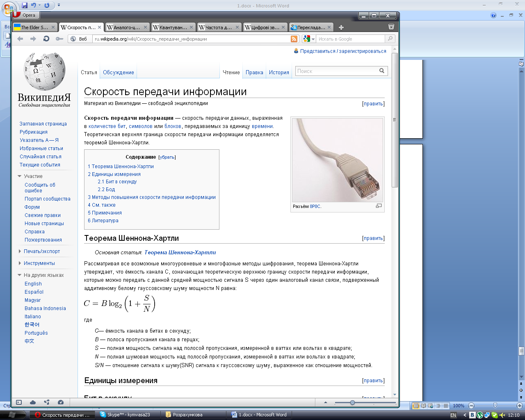Click the Wikipedia Поиск search field
The height and width of the screenshot is (420, 525).
pos(336,71)
